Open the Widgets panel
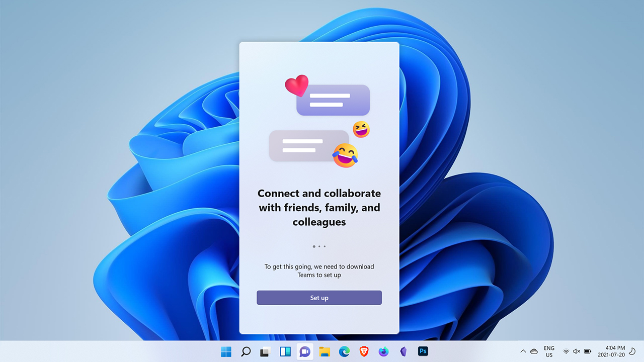 click(x=285, y=351)
